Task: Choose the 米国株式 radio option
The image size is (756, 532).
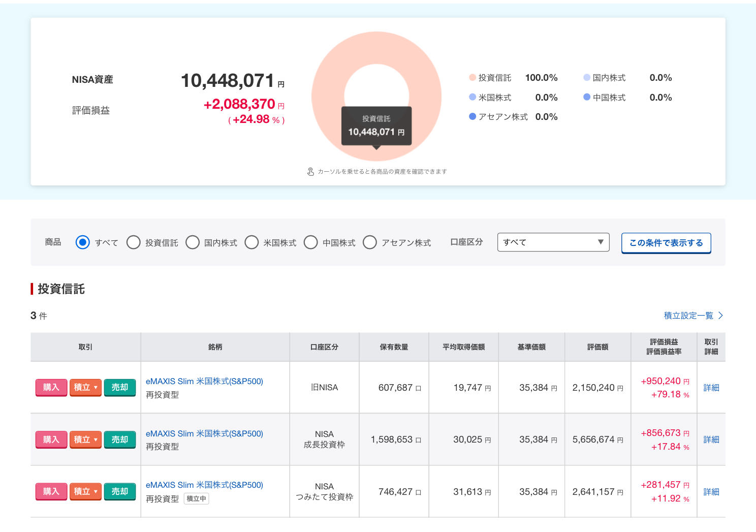Action: [251, 242]
